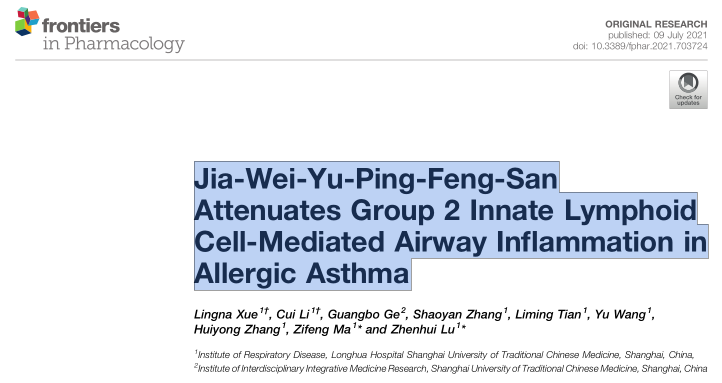Click the Institute of Respiratory Disease affiliation line
Viewport: 722px width, 383px height.
[445, 355]
